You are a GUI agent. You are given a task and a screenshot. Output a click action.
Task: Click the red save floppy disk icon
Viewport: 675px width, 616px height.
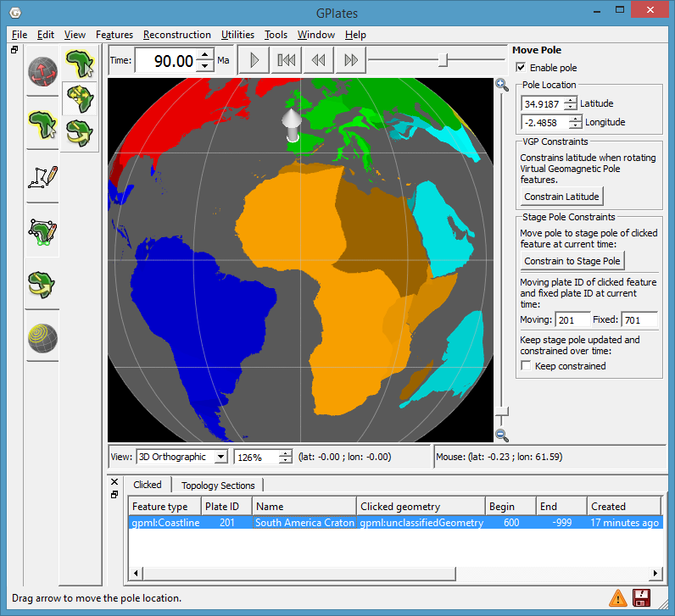pyautogui.click(x=641, y=597)
